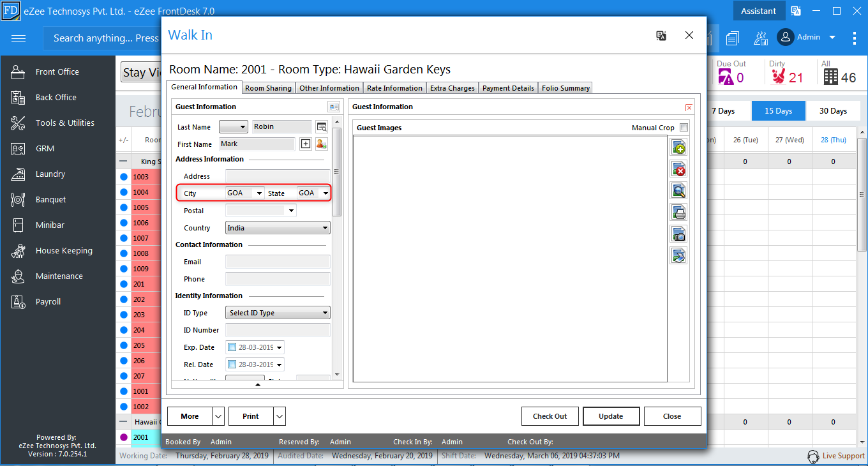
Task: Click translate icon in the title bar
Action: pyautogui.click(x=796, y=11)
